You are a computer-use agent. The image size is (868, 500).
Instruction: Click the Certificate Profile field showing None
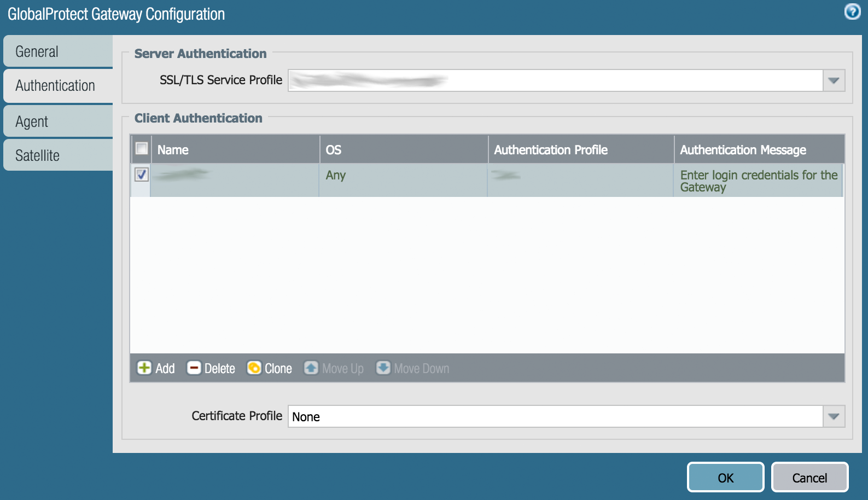click(x=556, y=416)
